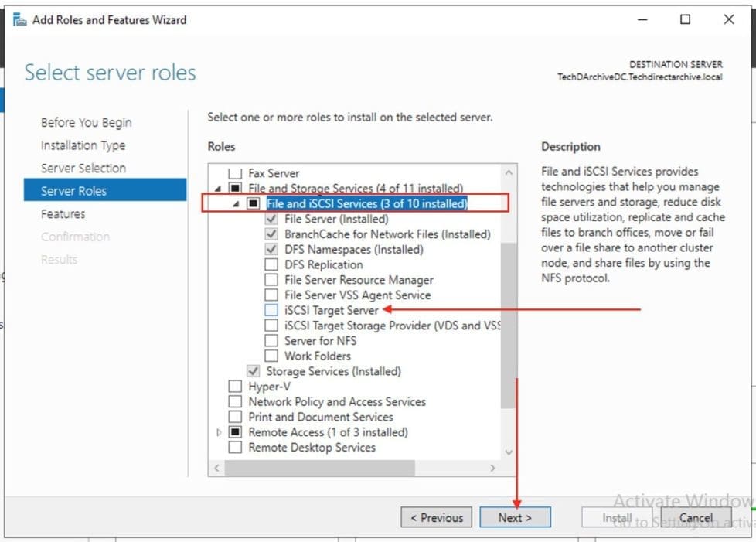Cancel the Add Roles wizard
The image size is (756, 542).
pos(696,517)
